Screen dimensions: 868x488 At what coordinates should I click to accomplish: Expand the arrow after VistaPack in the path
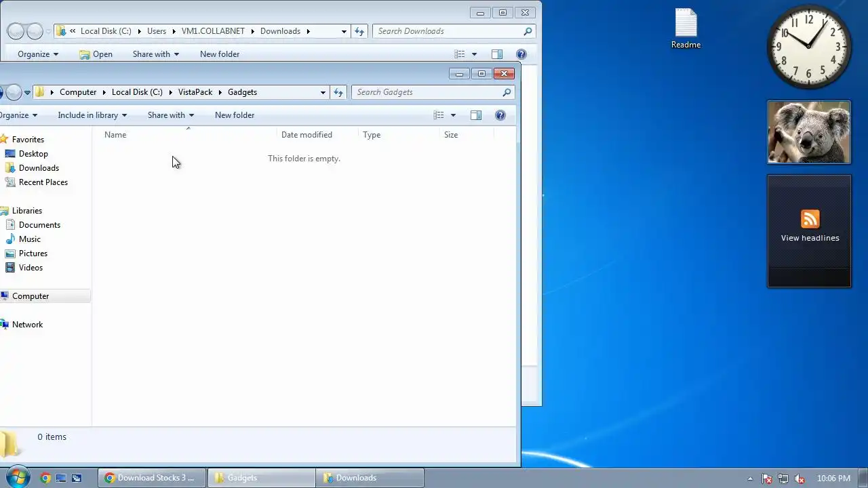coord(220,92)
